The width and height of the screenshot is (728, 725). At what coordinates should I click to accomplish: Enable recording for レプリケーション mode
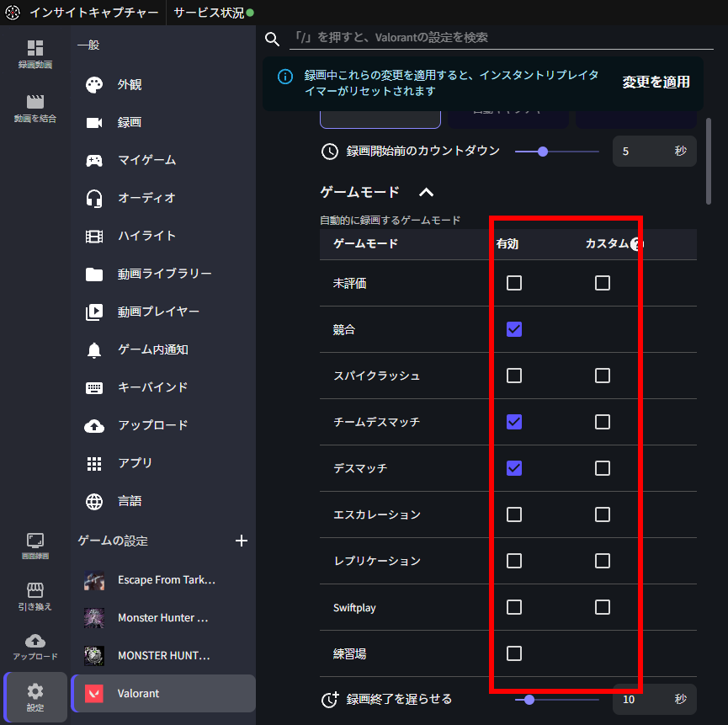514,561
